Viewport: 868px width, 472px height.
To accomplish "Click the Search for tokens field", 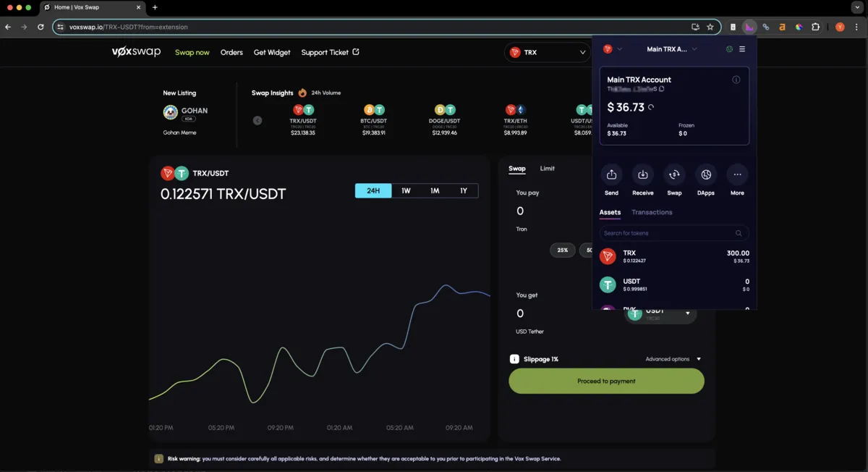I will click(x=674, y=233).
